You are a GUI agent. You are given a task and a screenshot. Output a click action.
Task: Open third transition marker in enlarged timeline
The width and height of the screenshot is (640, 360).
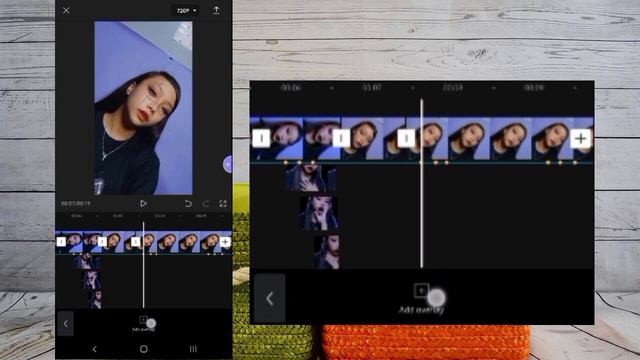pos(406,138)
